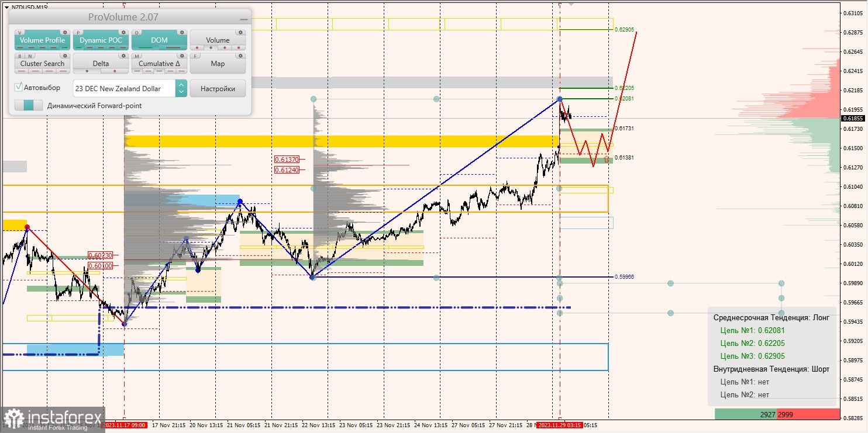Click the NZDUSD,M15 chart title

(29, 7)
